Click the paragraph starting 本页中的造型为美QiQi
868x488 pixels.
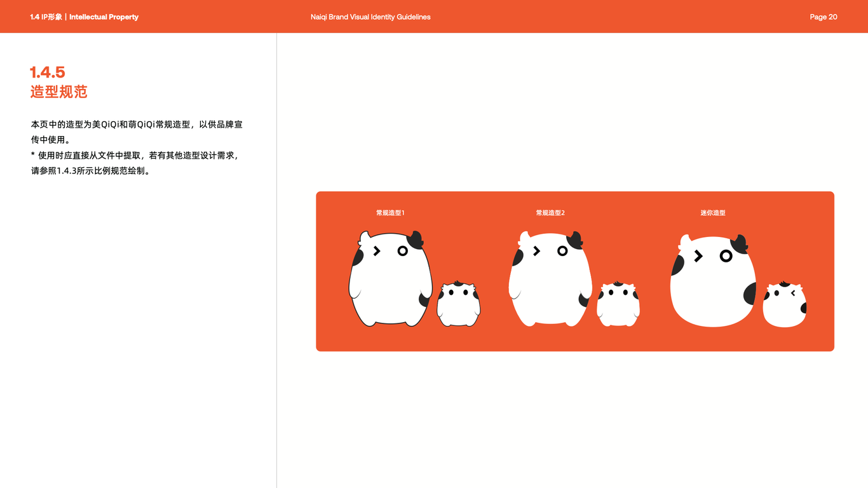tap(137, 132)
